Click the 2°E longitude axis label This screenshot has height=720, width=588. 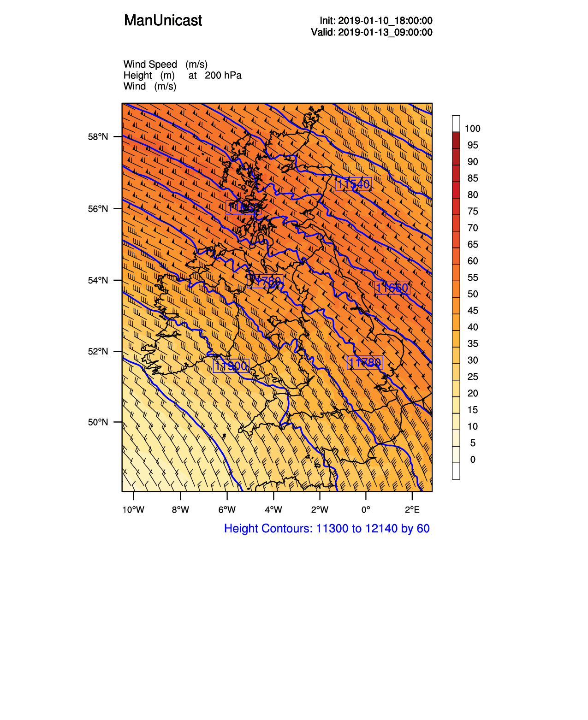coord(412,509)
